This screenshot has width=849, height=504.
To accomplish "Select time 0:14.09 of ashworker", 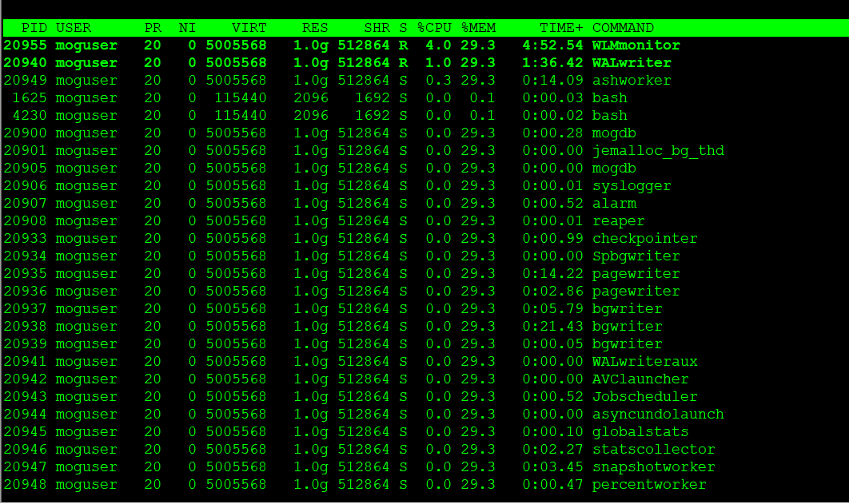I will 553,81.
